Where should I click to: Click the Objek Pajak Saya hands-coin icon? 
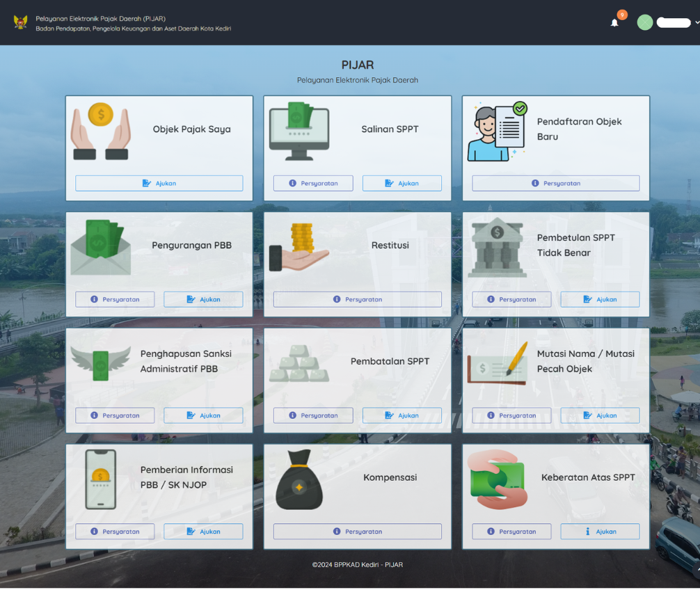(101, 131)
